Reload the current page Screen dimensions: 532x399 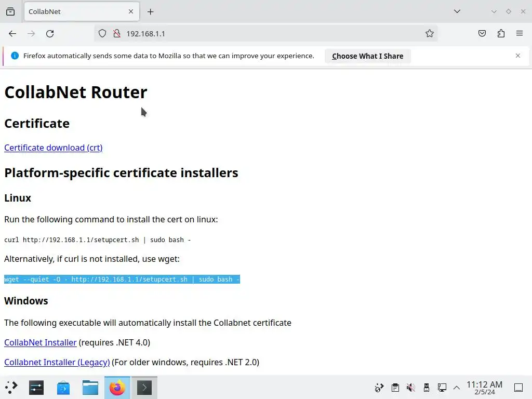click(x=50, y=34)
